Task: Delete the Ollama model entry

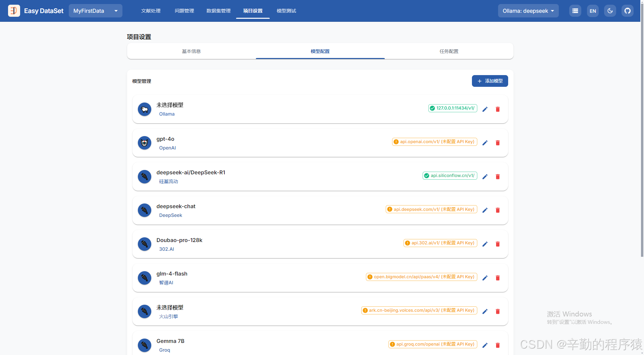Action: click(x=498, y=109)
